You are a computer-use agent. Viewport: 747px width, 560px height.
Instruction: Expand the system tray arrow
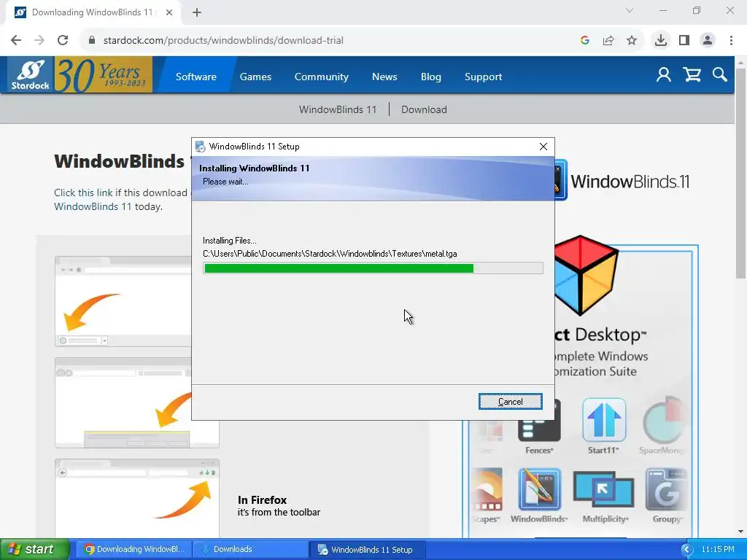click(x=686, y=550)
